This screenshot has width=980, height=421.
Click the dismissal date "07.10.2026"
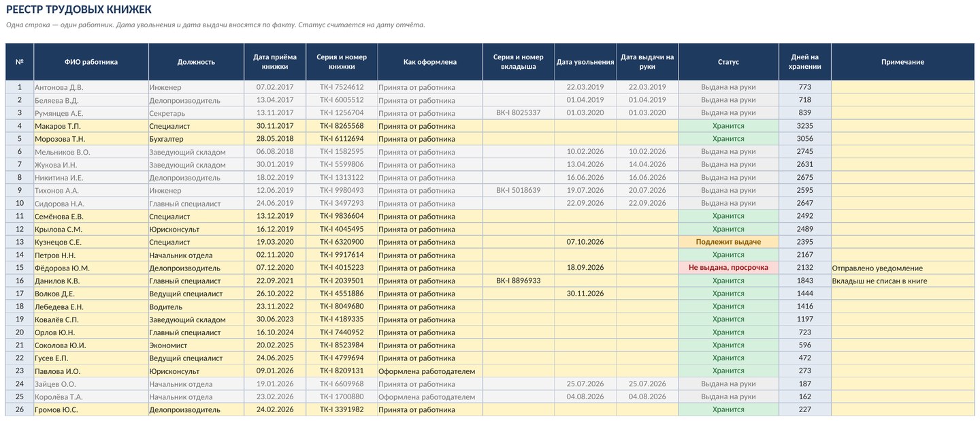[x=585, y=242]
